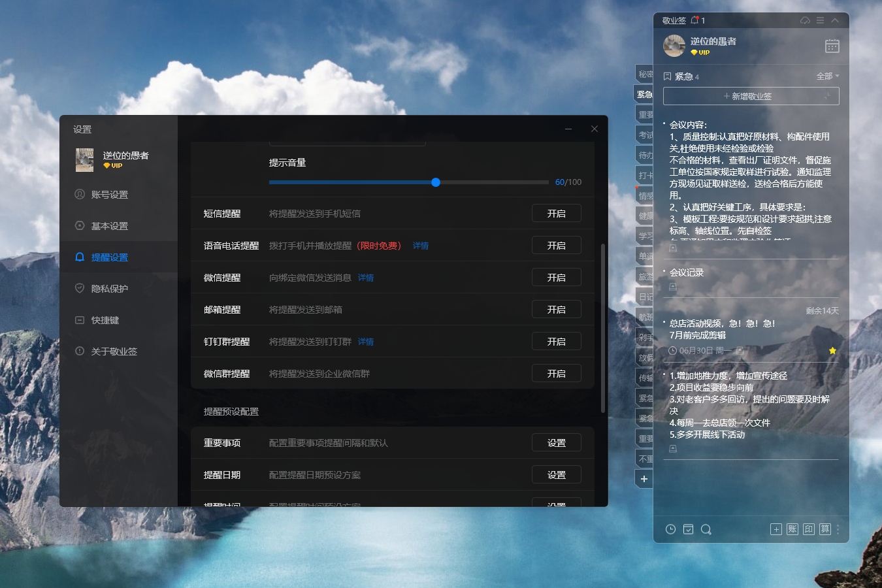The height and width of the screenshot is (588, 882).
Task: Open completed tasks checkbox-calendar icon
Action: click(x=688, y=529)
